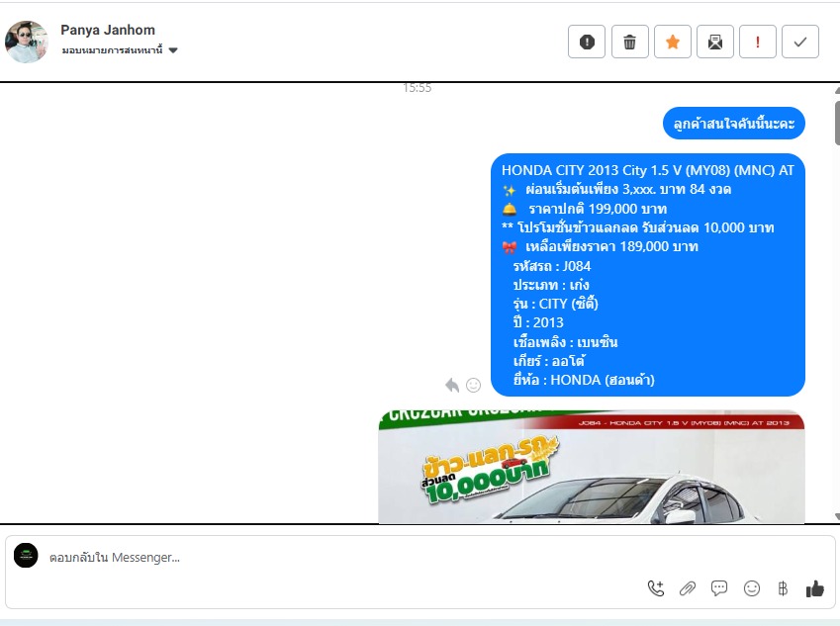840x626 pixels.
Task: Start a call with phone plus icon
Action: pos(656,588)
